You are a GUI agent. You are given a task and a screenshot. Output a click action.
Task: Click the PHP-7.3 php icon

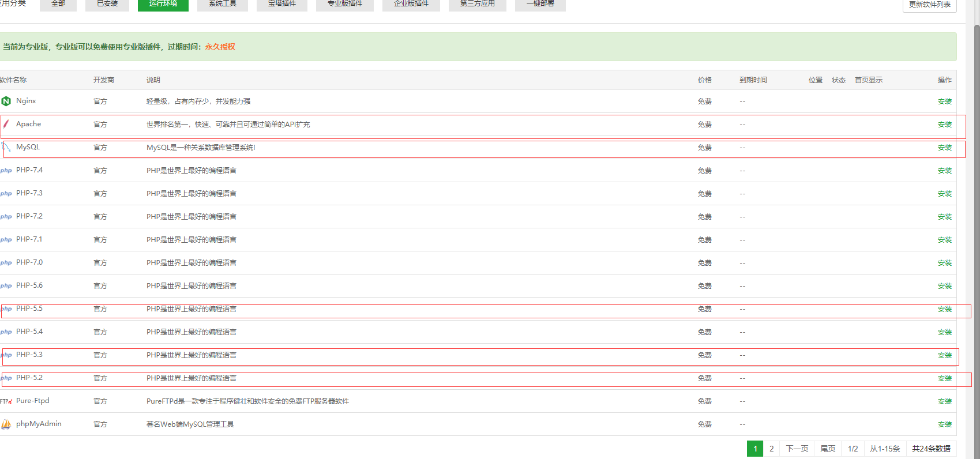coord(6,194)
